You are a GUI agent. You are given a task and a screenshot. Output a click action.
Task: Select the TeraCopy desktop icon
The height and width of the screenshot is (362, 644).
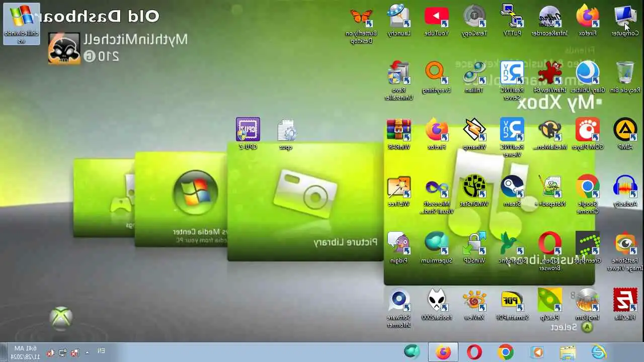pyautogui.click(x=474, y=21)
